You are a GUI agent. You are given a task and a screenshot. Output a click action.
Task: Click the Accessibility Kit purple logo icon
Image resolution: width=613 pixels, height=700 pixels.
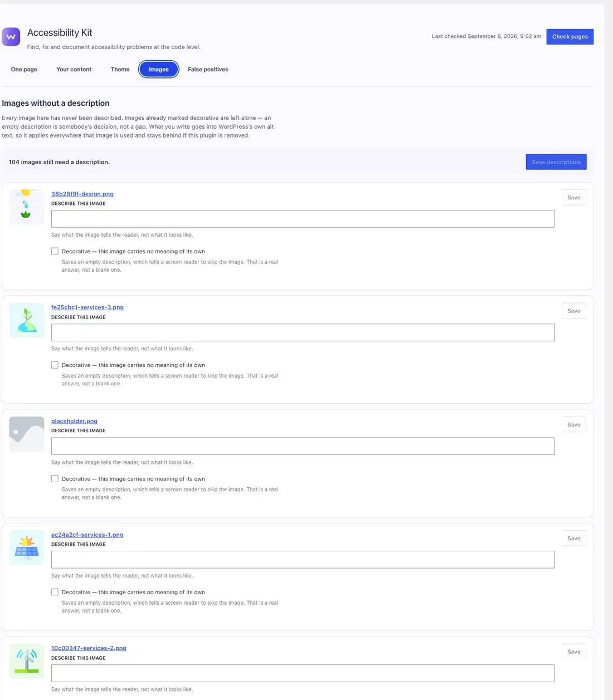(11, 37)
